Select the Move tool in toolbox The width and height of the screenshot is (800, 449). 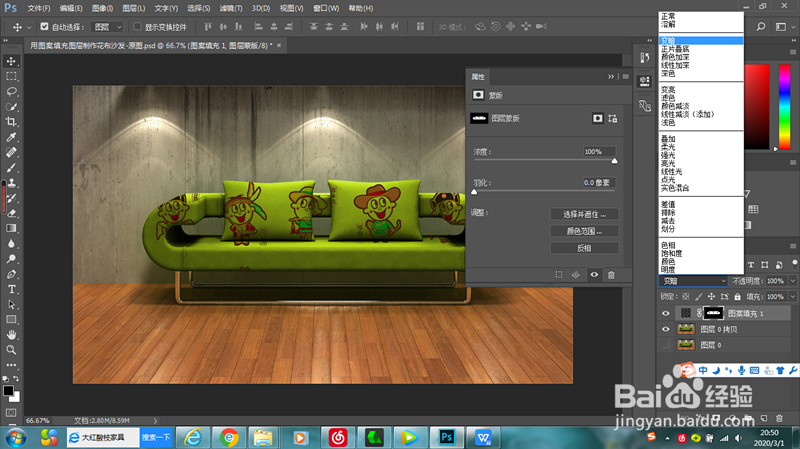(x=11, y=61)
